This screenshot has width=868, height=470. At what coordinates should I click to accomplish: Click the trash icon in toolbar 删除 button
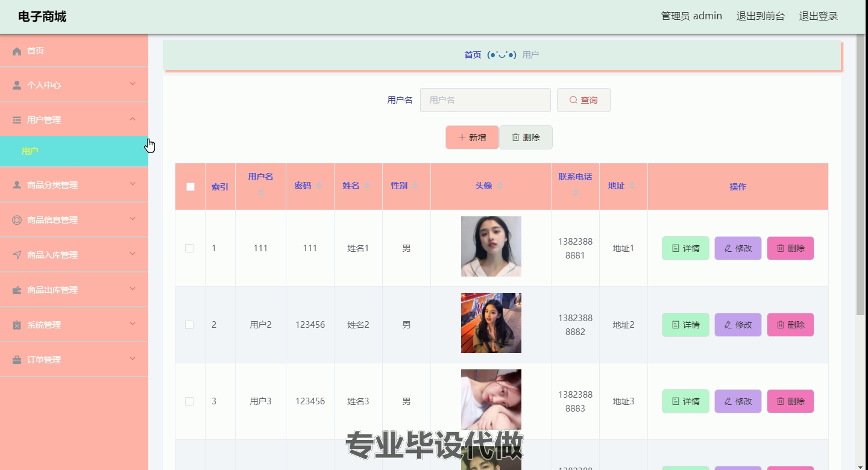tap(515, 137)
